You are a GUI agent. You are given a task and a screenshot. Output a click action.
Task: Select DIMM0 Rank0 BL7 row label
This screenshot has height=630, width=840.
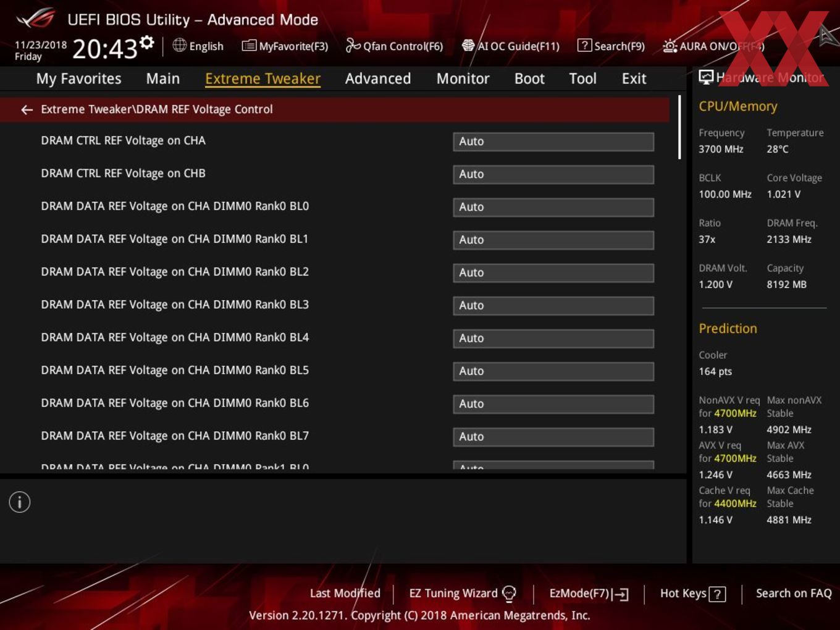[x=175, y=435]
